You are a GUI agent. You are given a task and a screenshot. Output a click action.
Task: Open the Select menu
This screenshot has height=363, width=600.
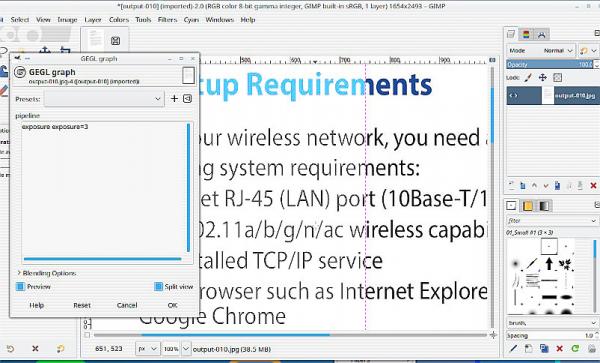[20, 20]
